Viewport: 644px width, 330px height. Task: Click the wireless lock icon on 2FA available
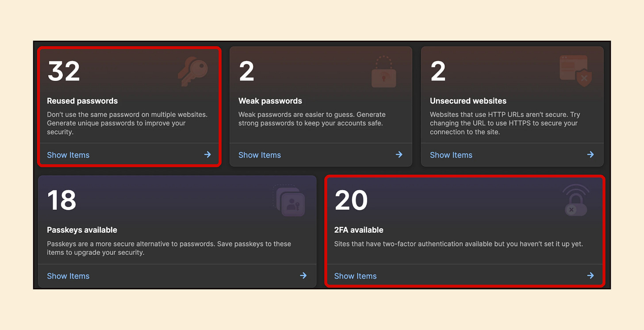tap(576, 200)
